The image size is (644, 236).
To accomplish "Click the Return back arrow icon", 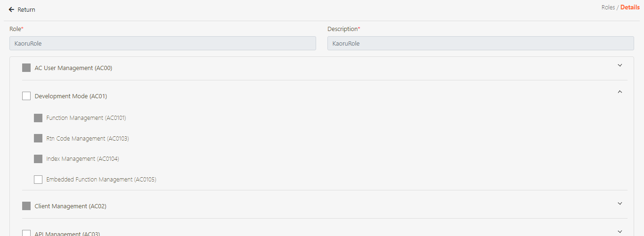I will coord(11,10).
